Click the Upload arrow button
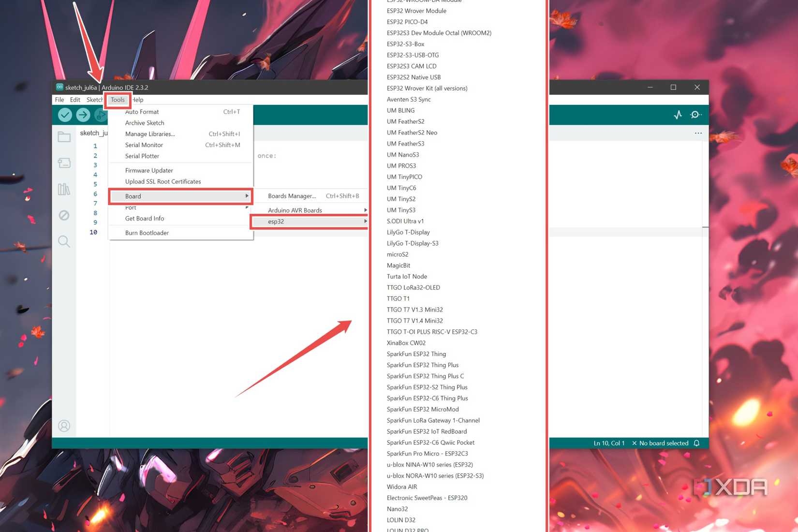The height and width of the screenshot is (532, 798). click(83, 115)
